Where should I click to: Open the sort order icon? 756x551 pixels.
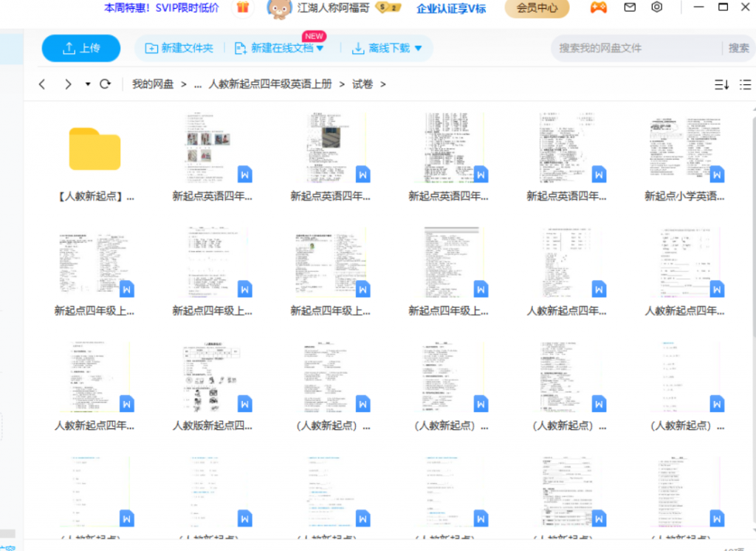721,85
